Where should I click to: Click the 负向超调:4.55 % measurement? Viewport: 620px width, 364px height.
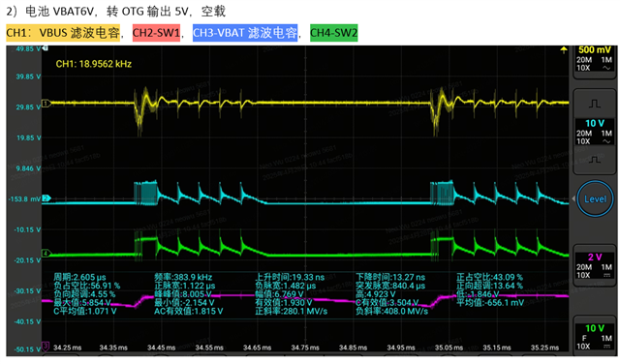[84, 294]
